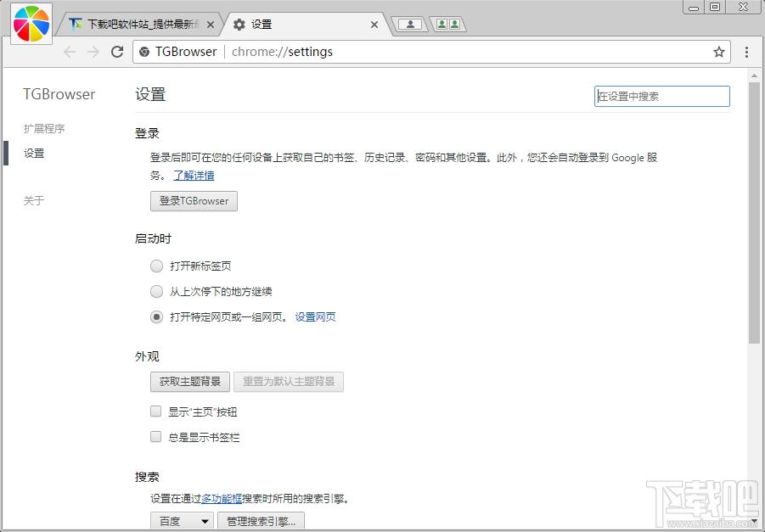Switch to the 设置 settings tab
Viewport: 765px width, 532px height.
pos(305,25)
